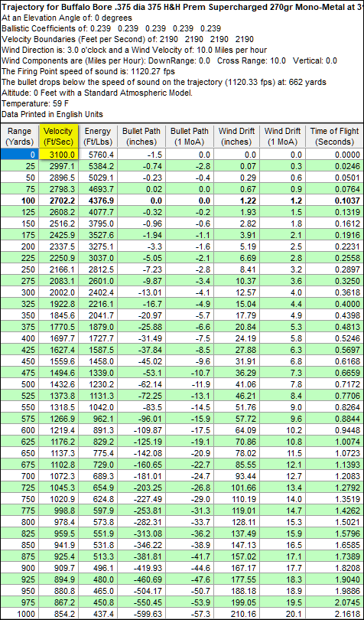Click bullet path value 0.02
This screenshot has width=364, height=620.
coord(141,189)
